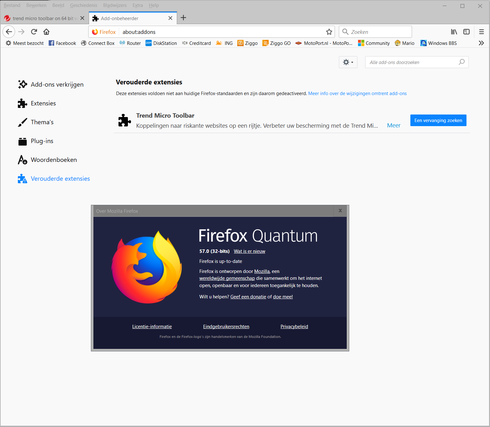Viewport: 490px width, 427px height.
Task: Open the Privacybeleid link
Action: pyautogui.click(x=294, y=326)
